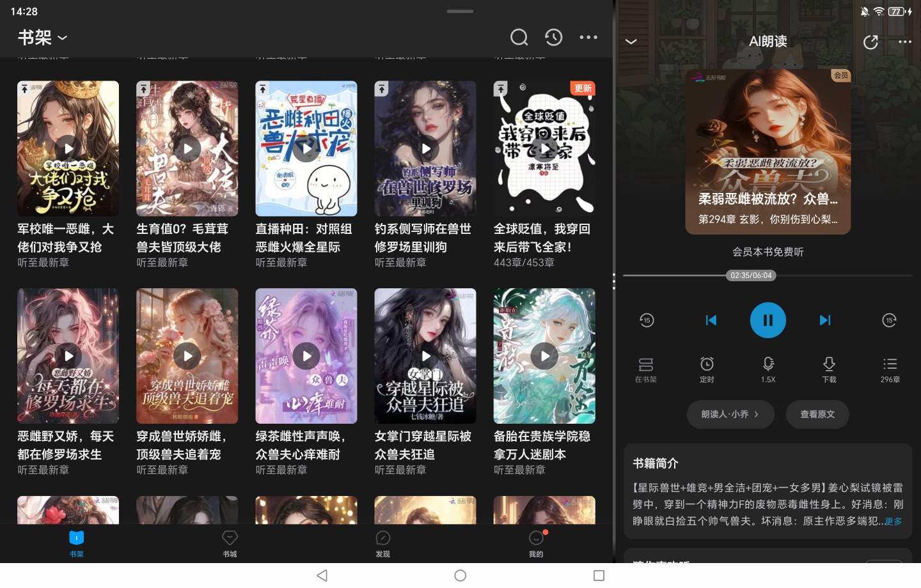
Task: Fast forward 15 seconds in player
Action: click(889, 320)
